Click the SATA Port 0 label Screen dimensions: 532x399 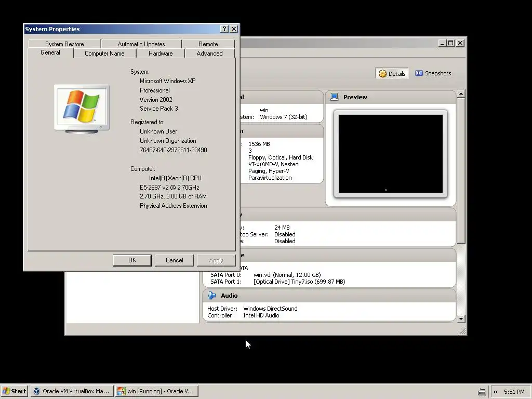click(226, 275)
